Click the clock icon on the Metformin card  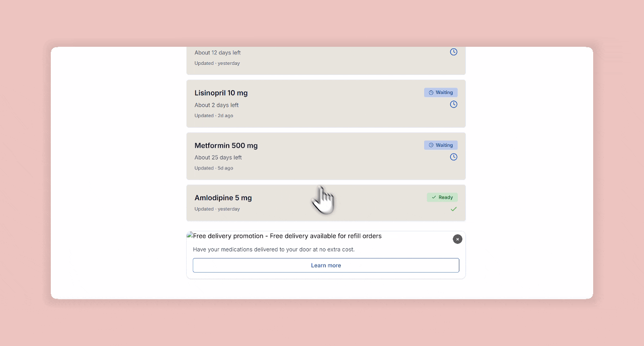(x=453, y=157)
